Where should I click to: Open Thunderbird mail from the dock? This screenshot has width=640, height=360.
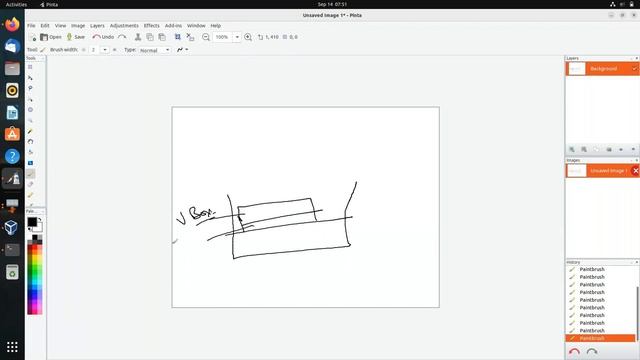pos(12,46)
